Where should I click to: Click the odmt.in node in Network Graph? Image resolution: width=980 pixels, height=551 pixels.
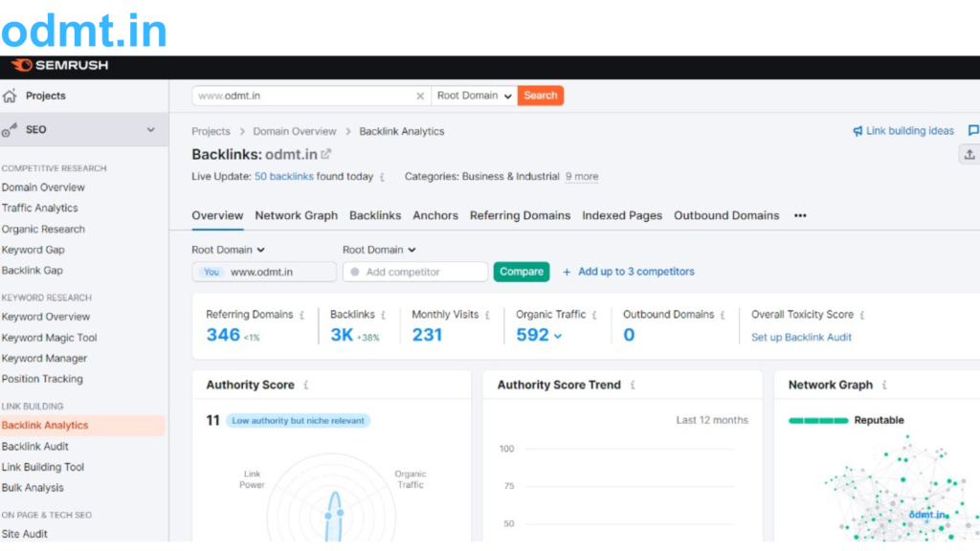(x=927, y=515)
